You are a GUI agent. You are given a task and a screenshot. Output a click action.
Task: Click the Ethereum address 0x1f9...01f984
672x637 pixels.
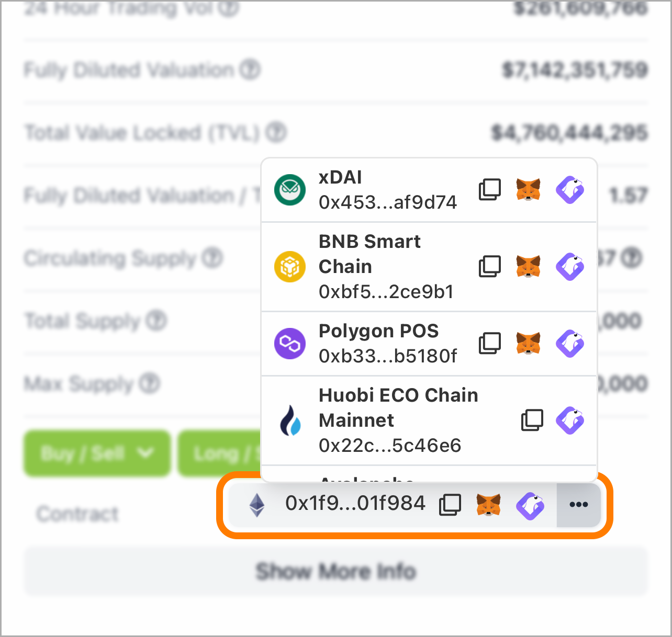pos(355,504)
